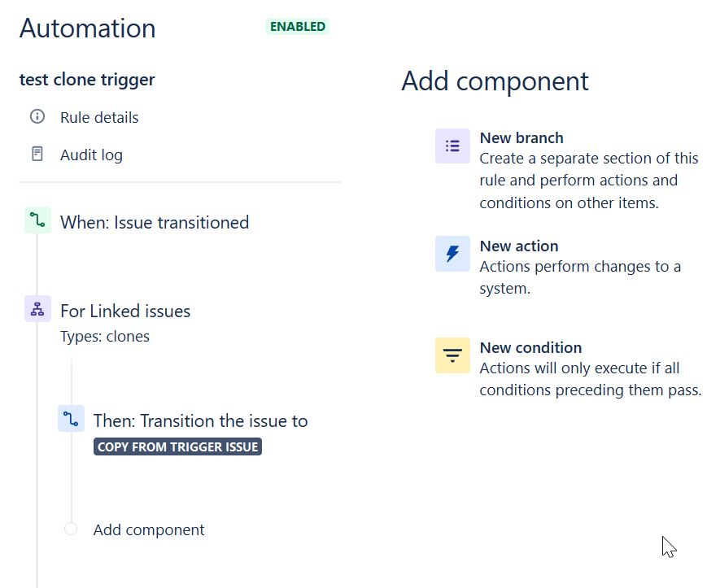Viewport: 720px width, 588px height.
Task: Click the Add component circle
Action: tap(71, 528)
